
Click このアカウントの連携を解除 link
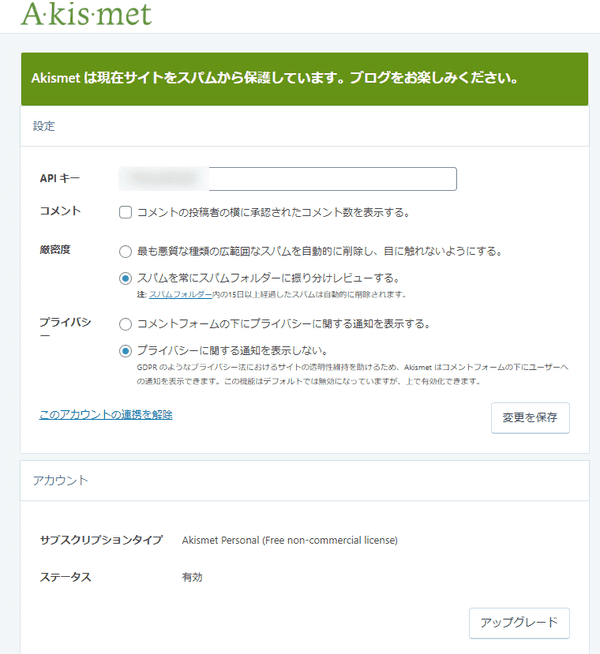click(x=105, y=414)
